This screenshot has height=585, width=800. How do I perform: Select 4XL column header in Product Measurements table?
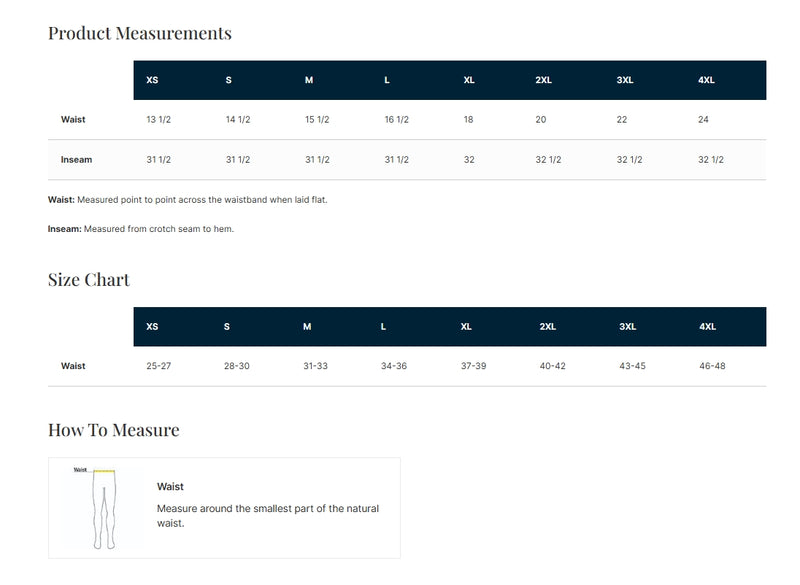[706, 80]
